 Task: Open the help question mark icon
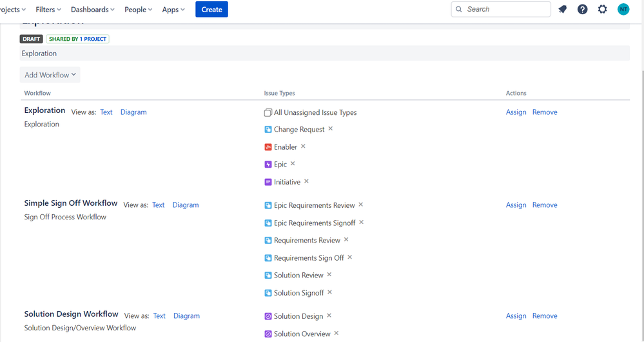(582, 9)
